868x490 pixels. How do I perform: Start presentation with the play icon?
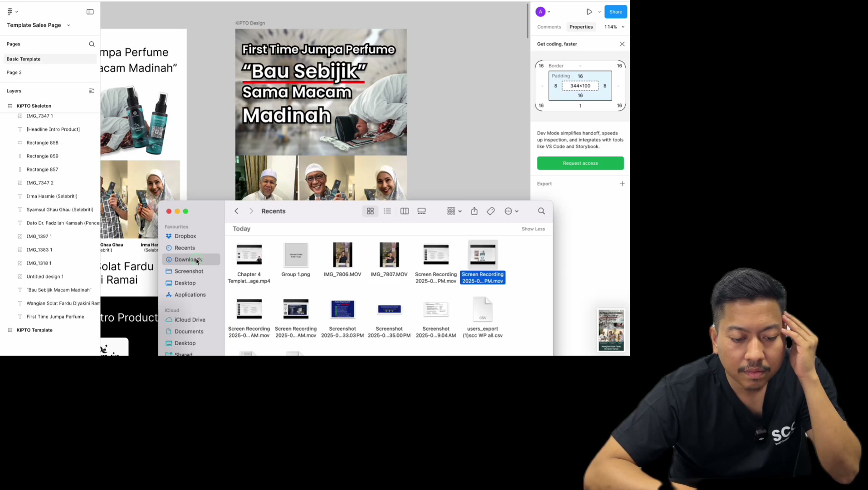[x=589, y=12]
